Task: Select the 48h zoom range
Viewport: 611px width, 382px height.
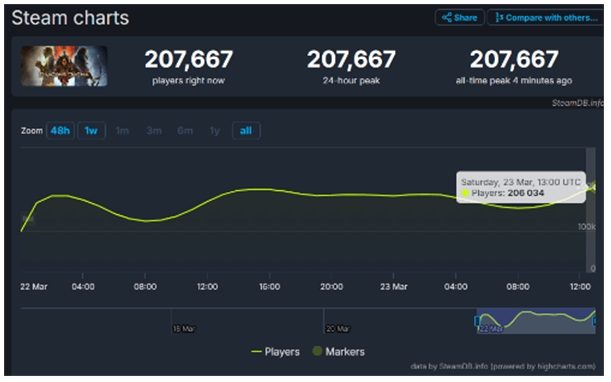Action: [x=60, y=131]
